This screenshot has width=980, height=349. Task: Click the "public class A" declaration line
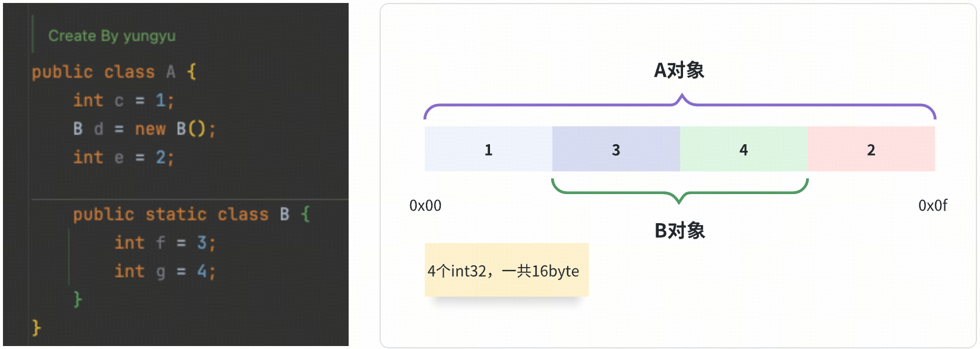tap(113, 72)
